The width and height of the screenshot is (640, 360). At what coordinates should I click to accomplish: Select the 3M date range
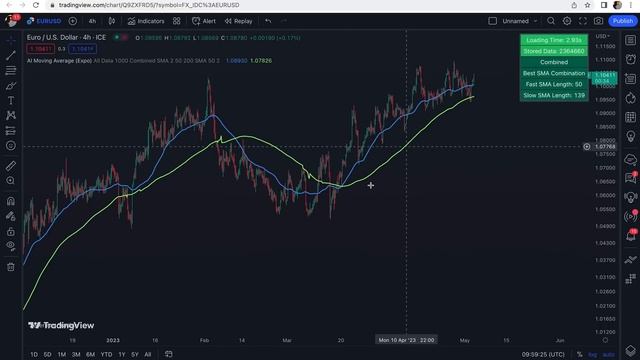coord(76,354)
